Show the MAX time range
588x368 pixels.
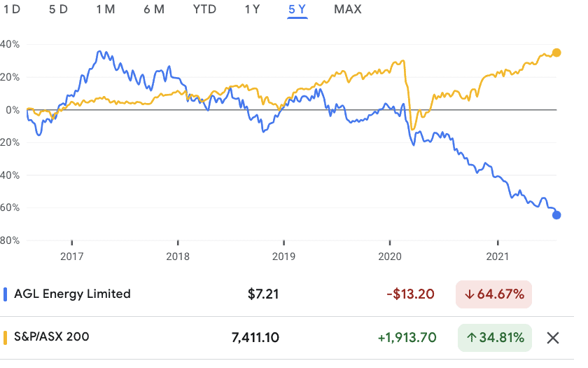pos(349,9)
